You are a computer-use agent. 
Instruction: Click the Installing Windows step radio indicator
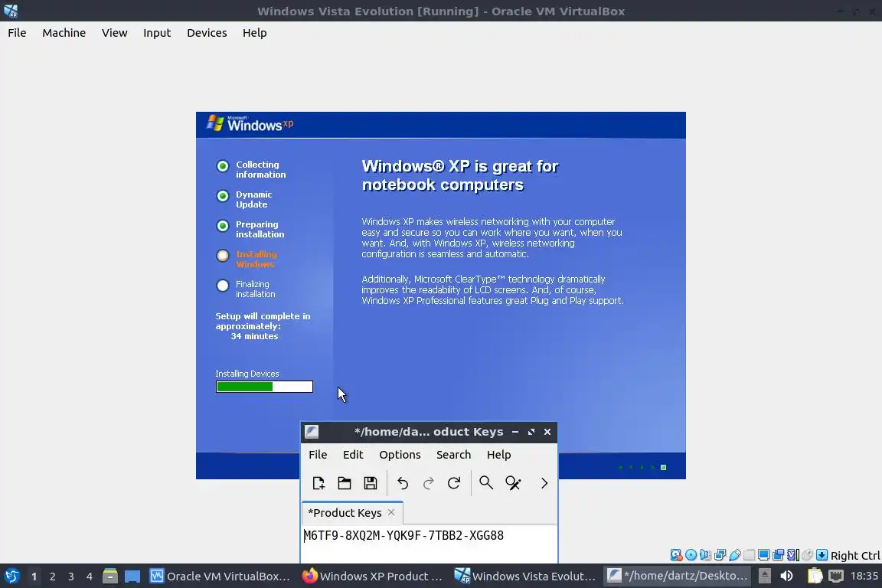(x=223, y=256)
